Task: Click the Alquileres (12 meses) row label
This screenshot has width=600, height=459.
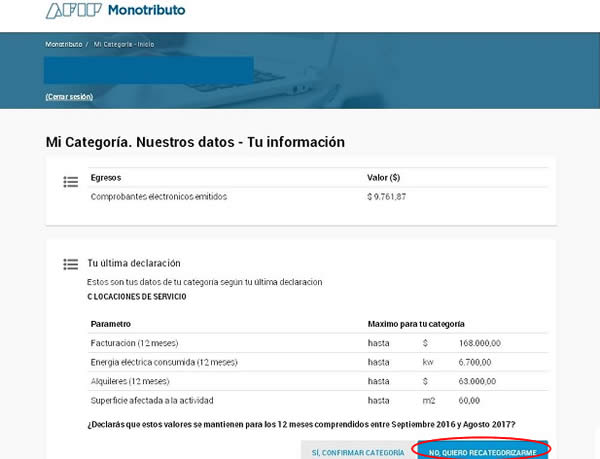Action: coord(130,381)
